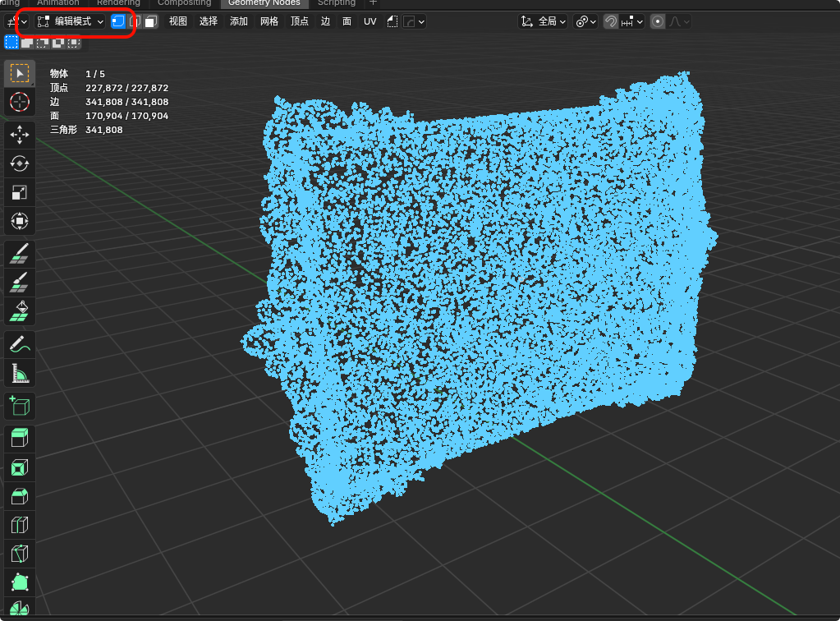Open the 网格 mesh menu
Viewport: 840px width, 621px height.
[x=269, y=21]
